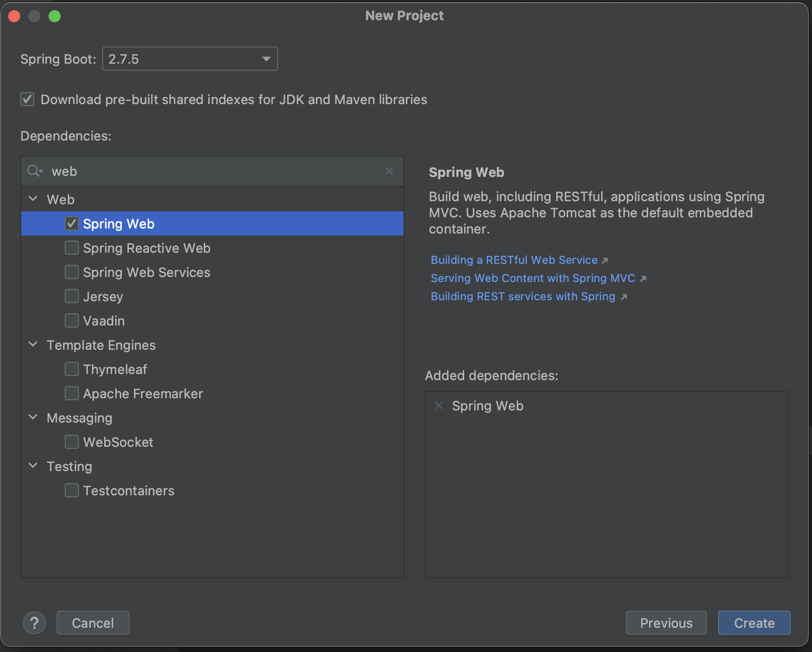812x652 pixels.
Task: Collapse the Template Engines group chevron
Action: click(x=33, y=344)
